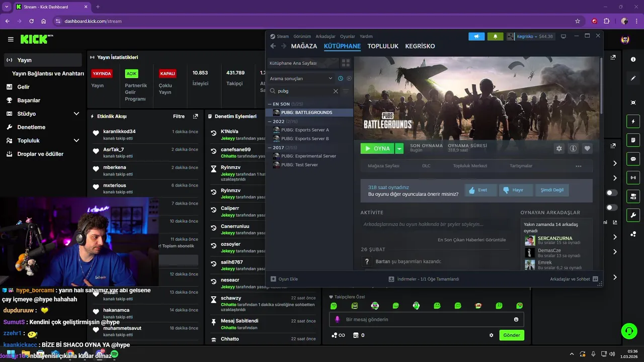The width and height of the screenshot is (644, 362).
Task: Click the green OYNA button
Action: tap(378, 148)
